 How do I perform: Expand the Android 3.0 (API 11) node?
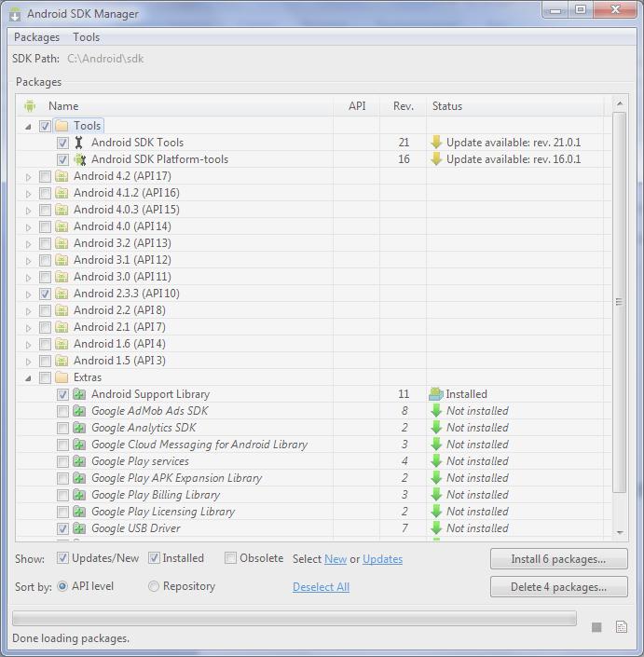(x=28, y=278)
